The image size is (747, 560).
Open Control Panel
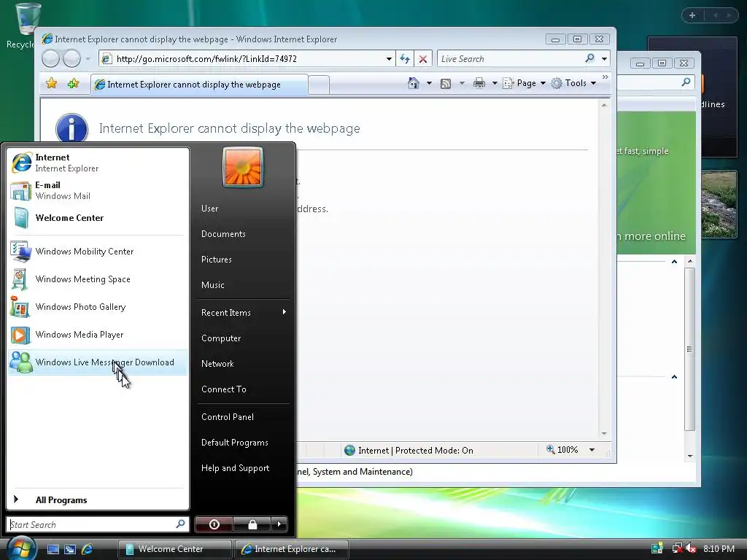(x=243, y=416)
